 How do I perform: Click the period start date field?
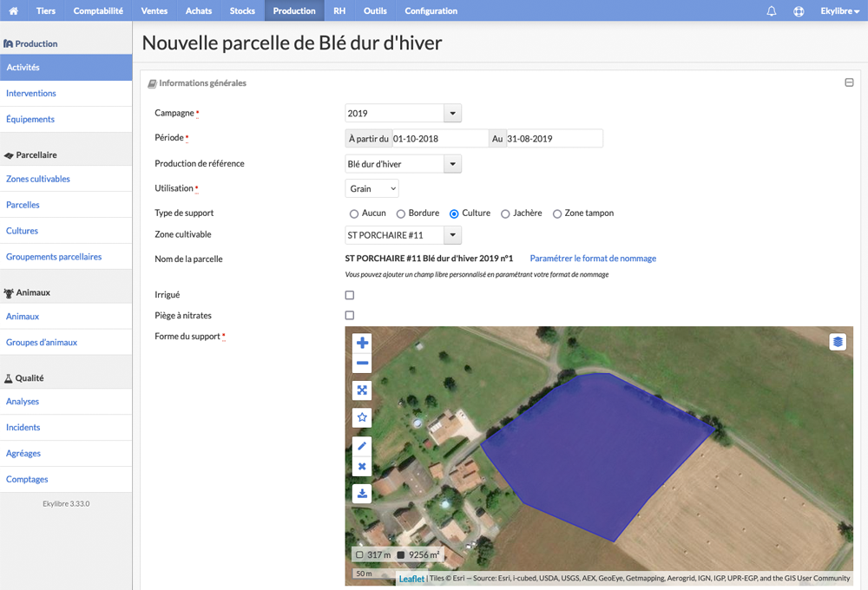[x=439, y=139]
